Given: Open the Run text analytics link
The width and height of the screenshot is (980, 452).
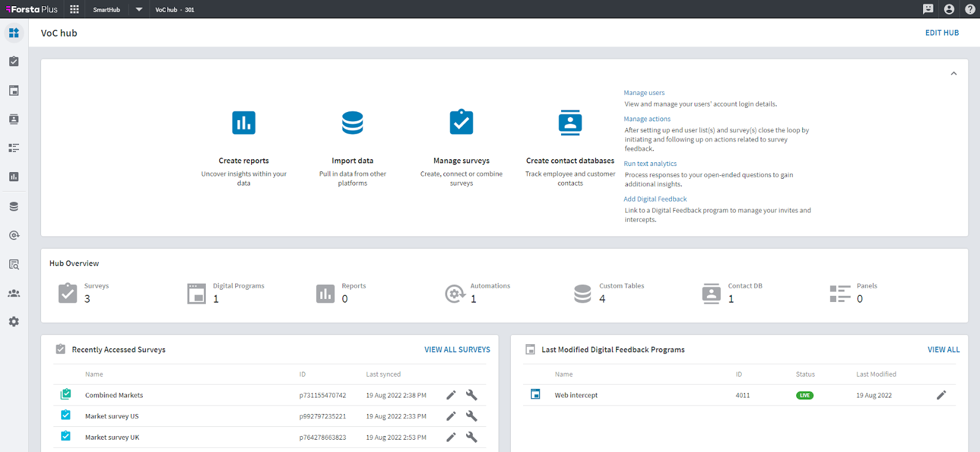Looking at the screenshot, I should click(650, 164).
